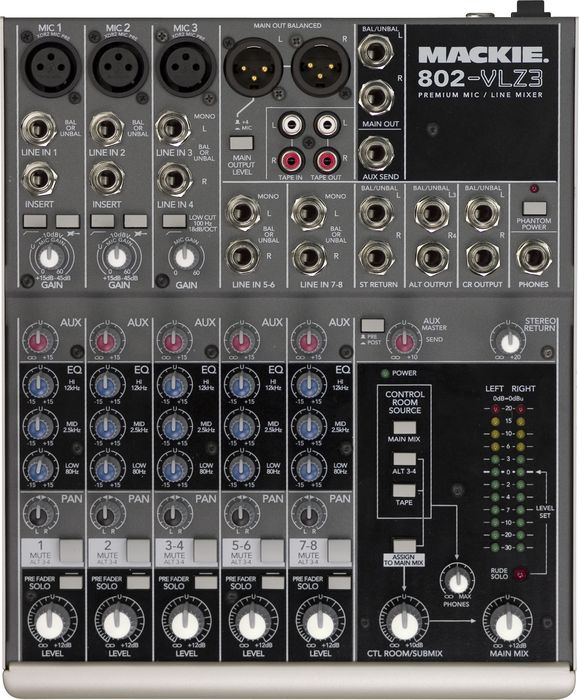
Task: Click the Main Out left XLR connector
Action: click(x=253, y=66)
